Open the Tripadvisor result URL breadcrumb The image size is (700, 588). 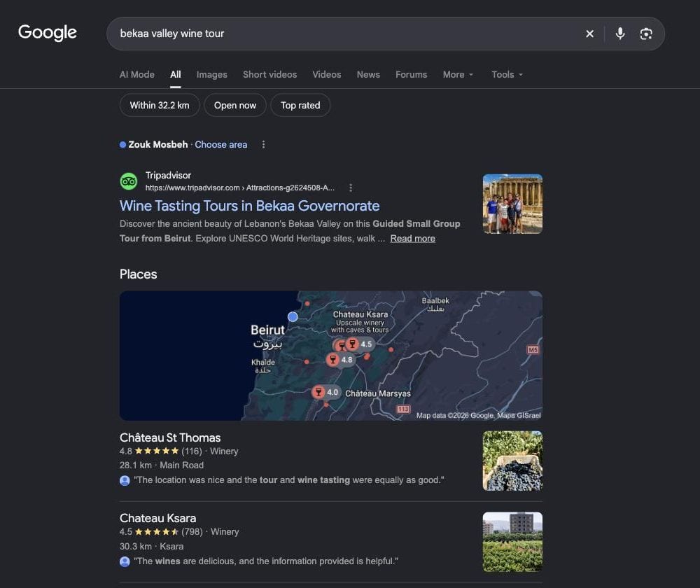click(x=239, y=188)
